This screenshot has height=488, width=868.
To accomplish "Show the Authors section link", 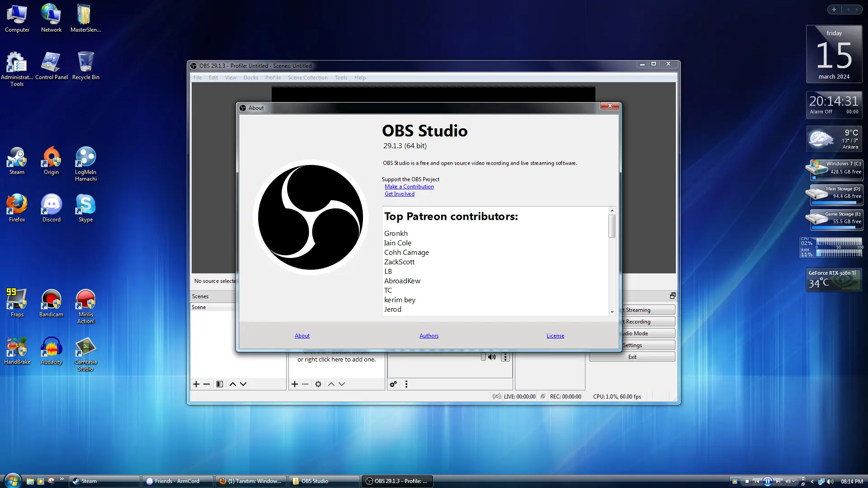I will pyautogui.click(x=429, y=336).
